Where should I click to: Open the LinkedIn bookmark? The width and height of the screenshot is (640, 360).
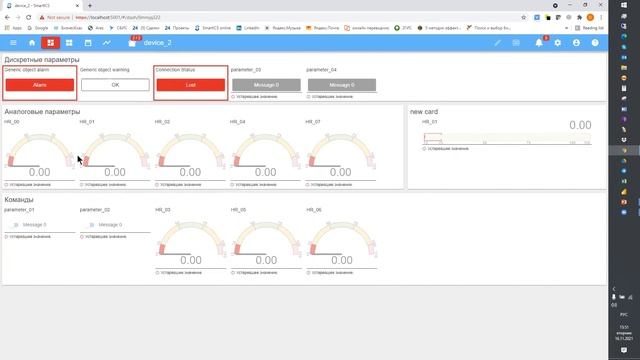pyautogui.click(x=248, y=28)
